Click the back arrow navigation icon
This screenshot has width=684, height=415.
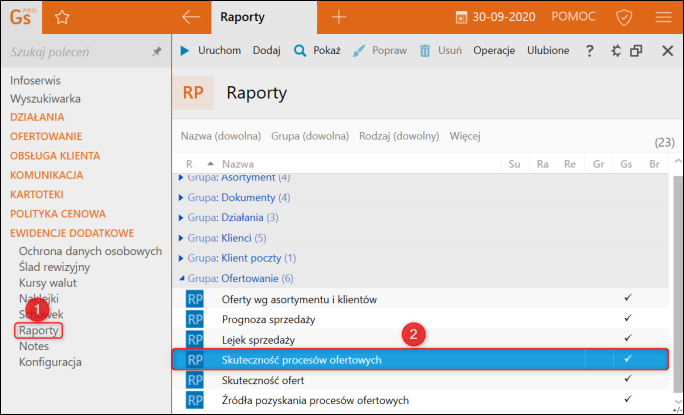tap(192, 17)
